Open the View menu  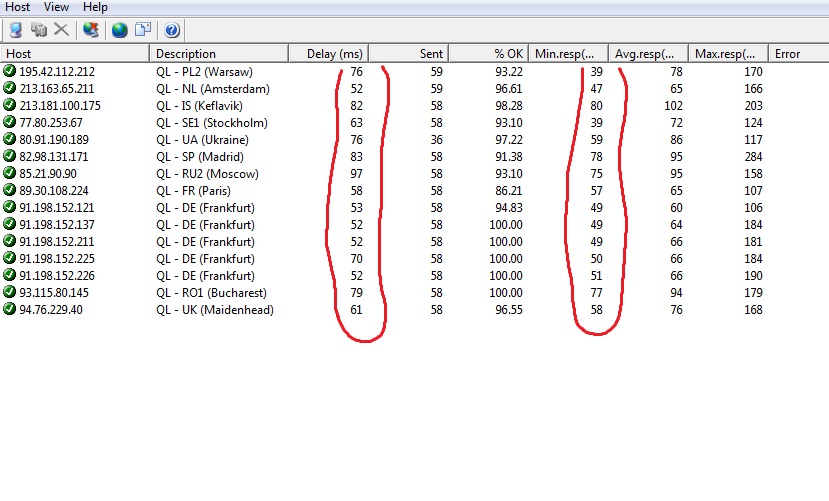[56, 7]
